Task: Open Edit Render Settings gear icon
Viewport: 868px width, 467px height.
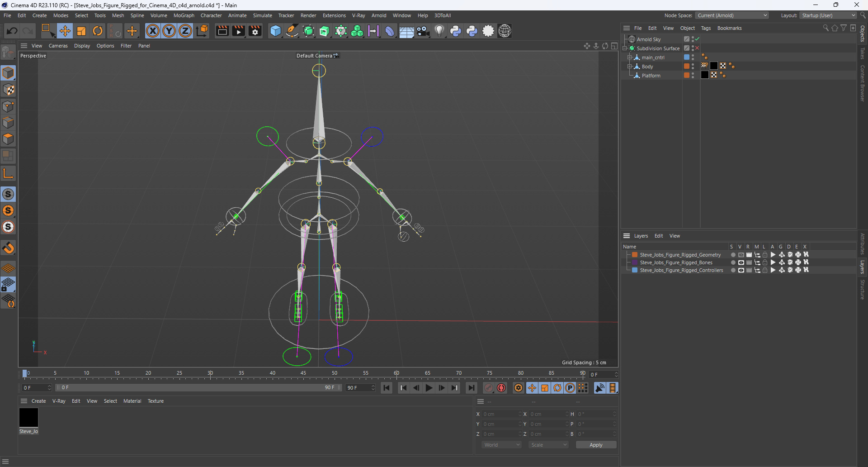Action: pyautogui.click(x=255, y=31)
